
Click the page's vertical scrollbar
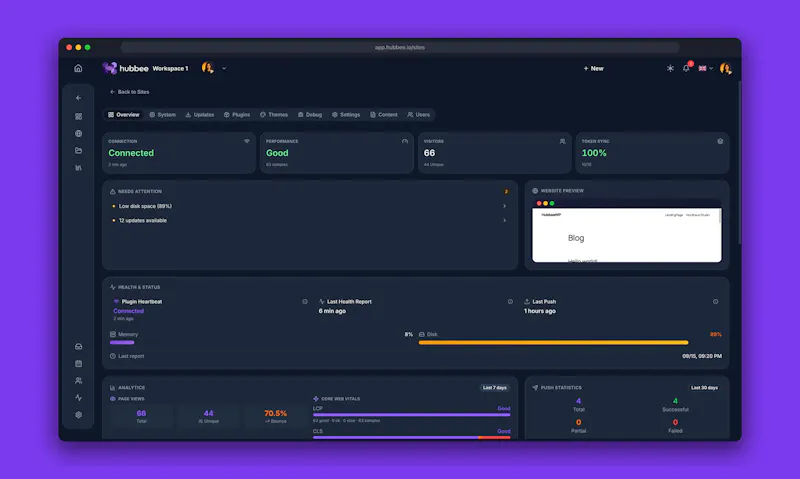pos(739,163)
